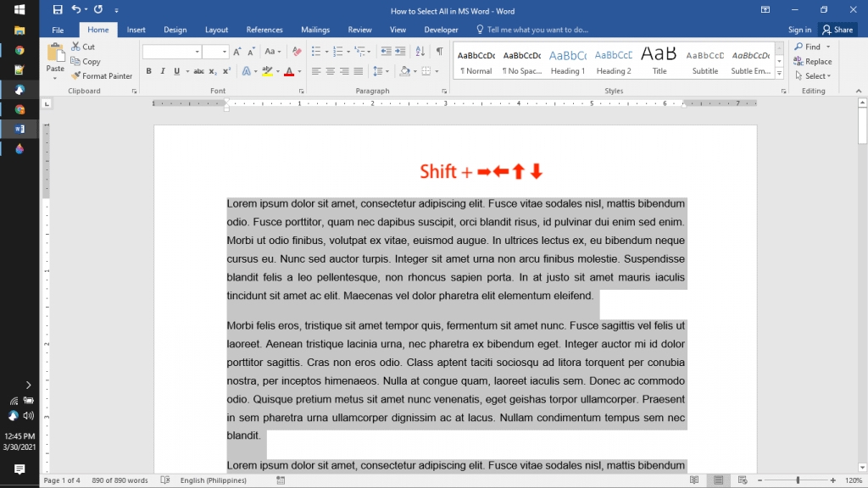Click the Replace button
This screenshot has height=488, width=868.
[x=813, y=61]
